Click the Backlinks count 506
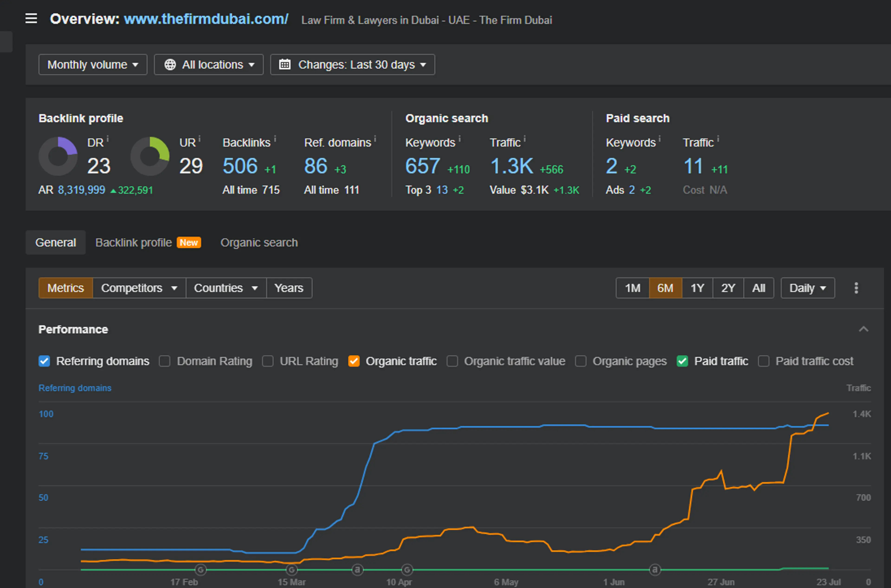Image resolution: width=891 pixels, height=588 pixels. click(x=240, y=166)
